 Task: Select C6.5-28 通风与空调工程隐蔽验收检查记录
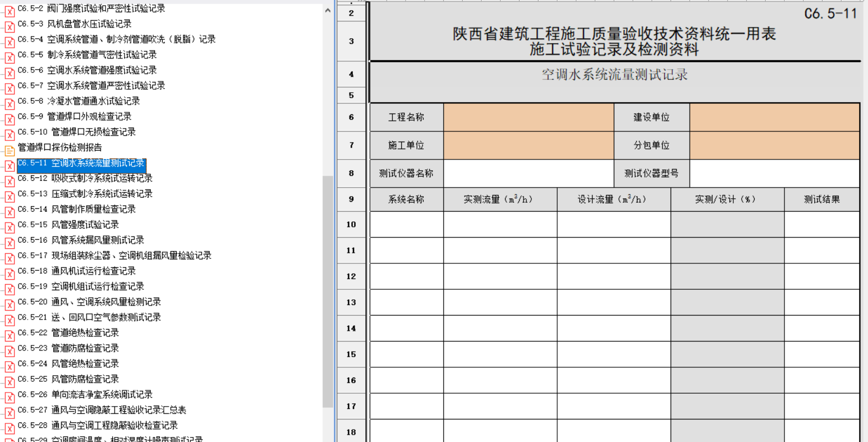pyautogui.click(x=114, y=425)
